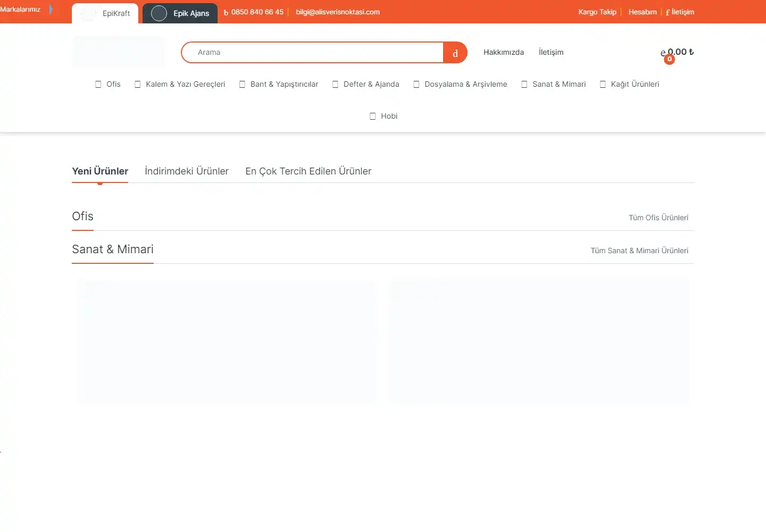Click the bilgi@alisverisnoktasi.com email link
766x532 pixels.
click(x=338, y=12)
